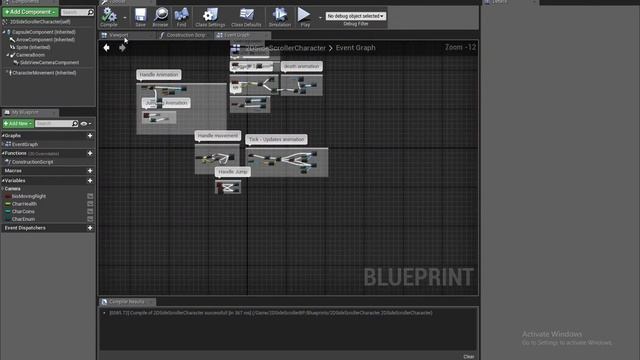Collapse the Variables section
640x360 pixels.
[3, 180]
